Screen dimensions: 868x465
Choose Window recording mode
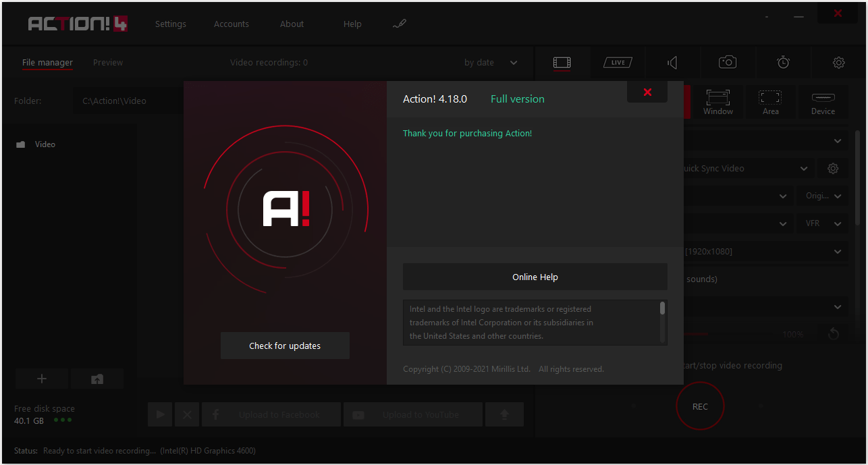pos(718,102)
